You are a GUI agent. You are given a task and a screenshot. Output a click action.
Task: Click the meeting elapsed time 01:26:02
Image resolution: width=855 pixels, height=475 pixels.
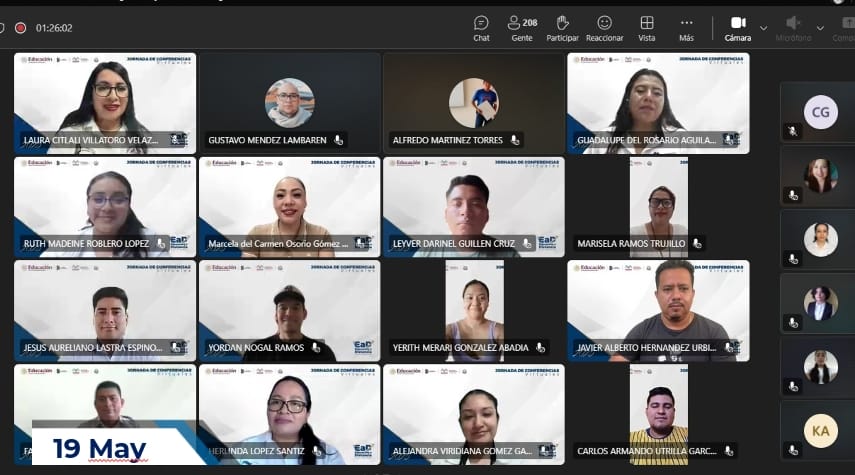pyautogui.click(x=54, y=28)
